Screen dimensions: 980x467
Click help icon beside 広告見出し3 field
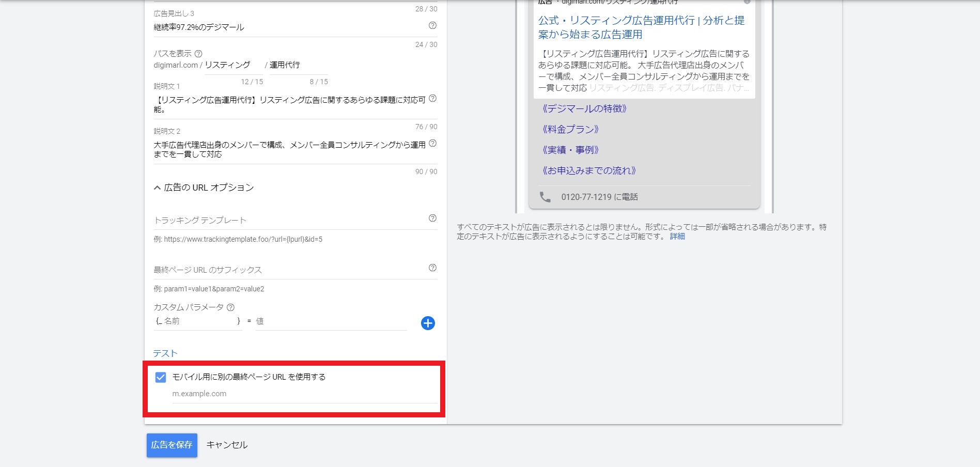433,25
